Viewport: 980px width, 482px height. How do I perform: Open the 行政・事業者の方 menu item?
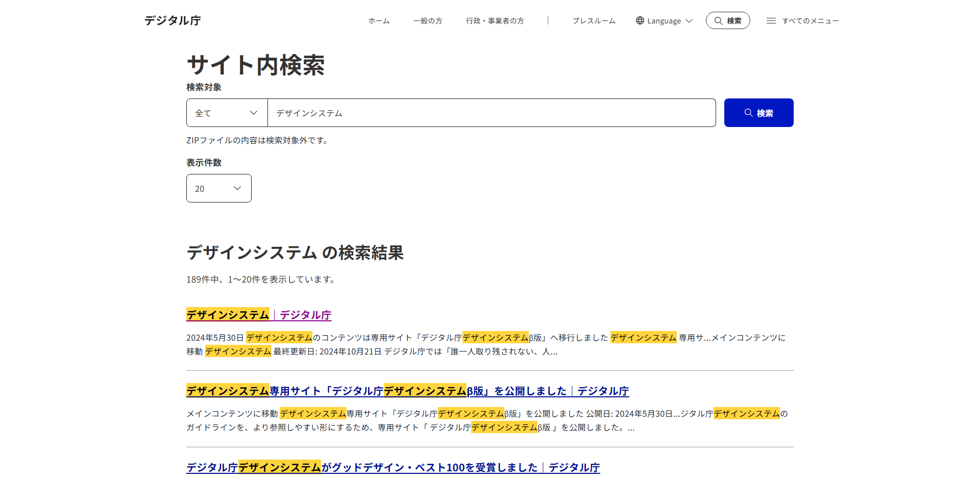495,21
